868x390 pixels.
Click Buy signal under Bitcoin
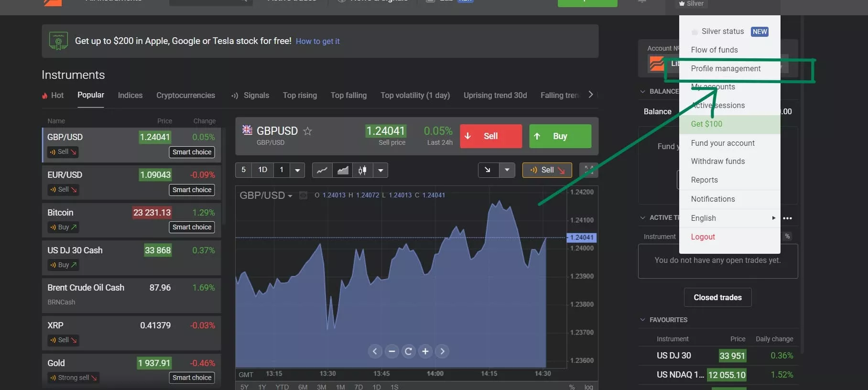63,227
